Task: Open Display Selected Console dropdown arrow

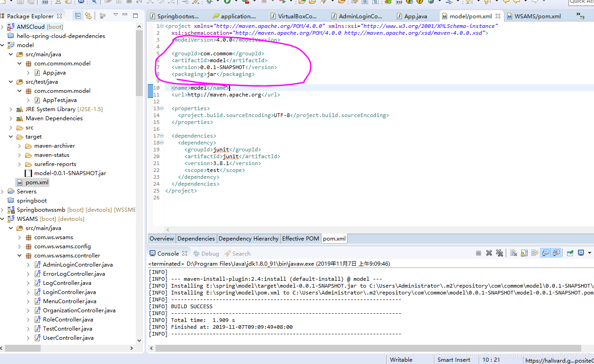Action: pos(589,253)
